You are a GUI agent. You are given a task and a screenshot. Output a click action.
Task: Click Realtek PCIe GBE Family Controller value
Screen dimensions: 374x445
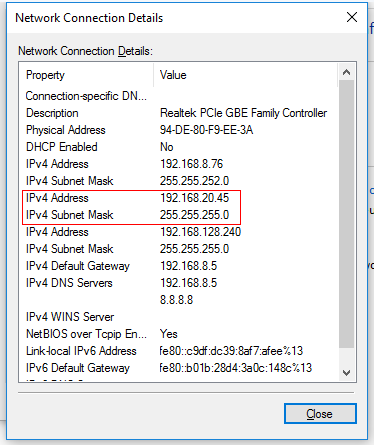243,113
